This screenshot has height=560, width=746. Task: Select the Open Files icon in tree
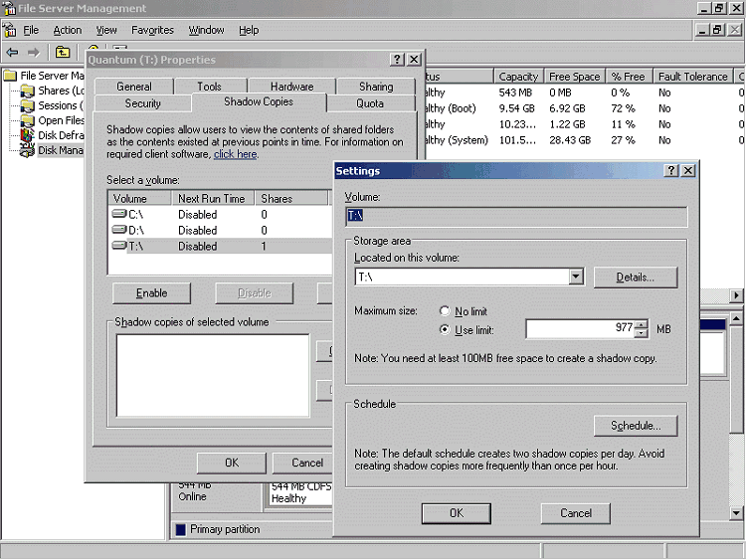pyautogui.click(x=28, y=121)
